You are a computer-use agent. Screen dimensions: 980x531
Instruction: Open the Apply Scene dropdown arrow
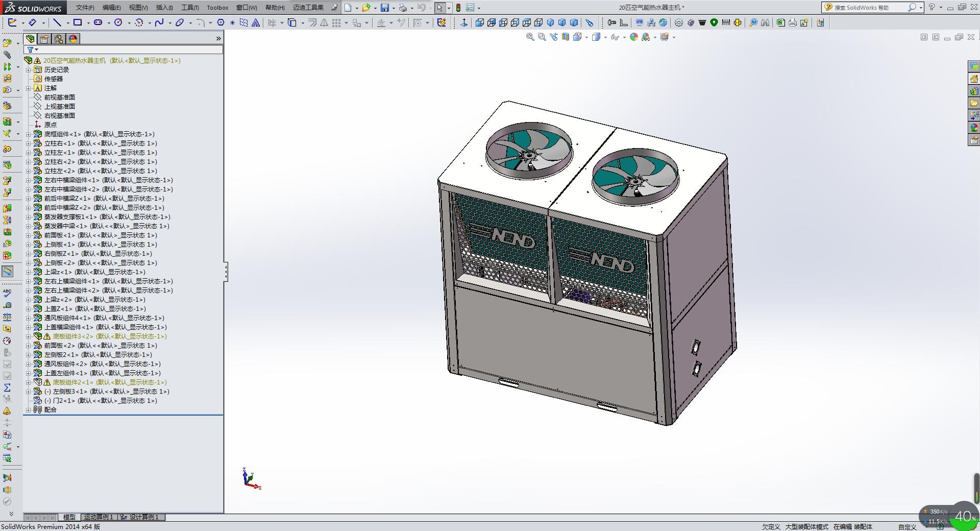point(655,37)
